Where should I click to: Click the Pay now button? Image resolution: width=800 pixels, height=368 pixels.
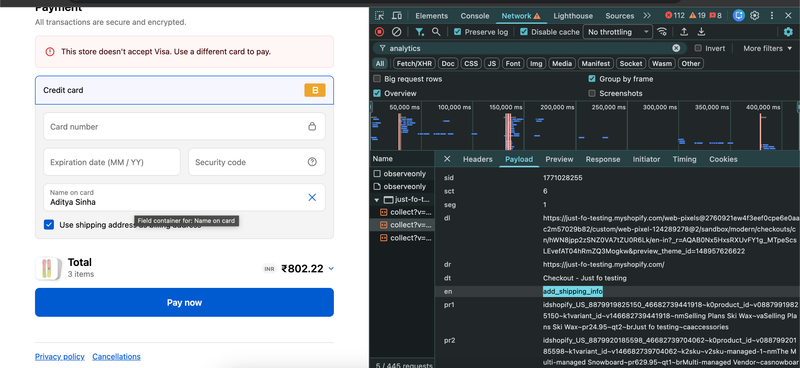(x=184, y=302)
